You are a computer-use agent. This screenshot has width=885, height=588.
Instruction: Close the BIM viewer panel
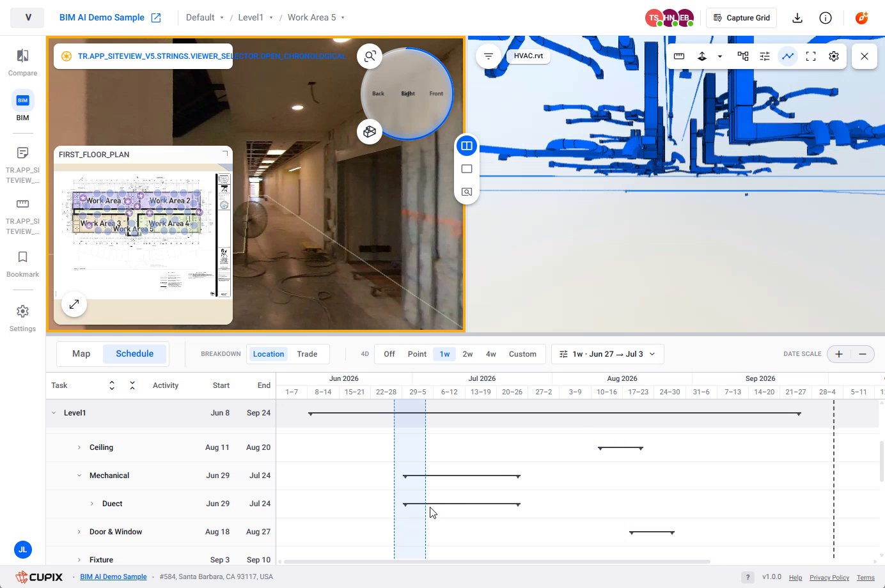coord(865,56)
